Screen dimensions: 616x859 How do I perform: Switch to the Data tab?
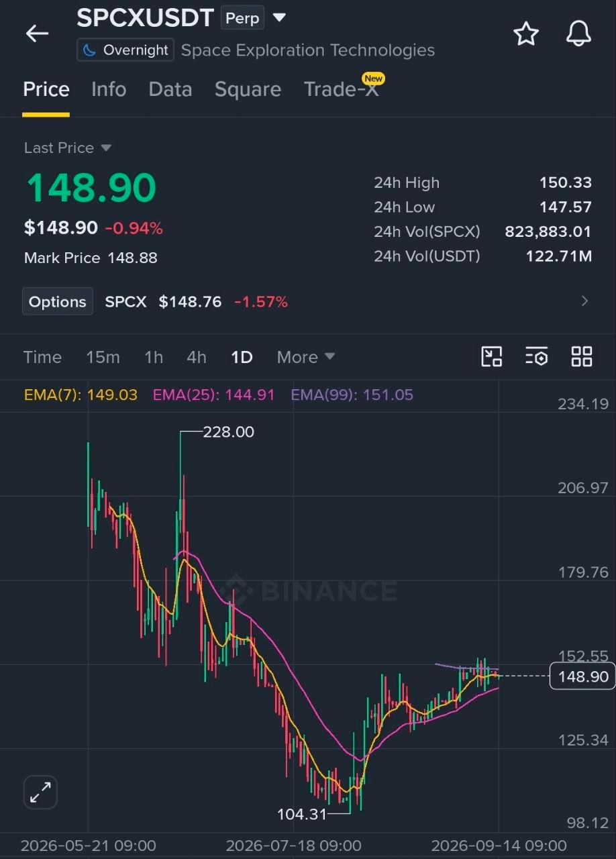(170, 89)
